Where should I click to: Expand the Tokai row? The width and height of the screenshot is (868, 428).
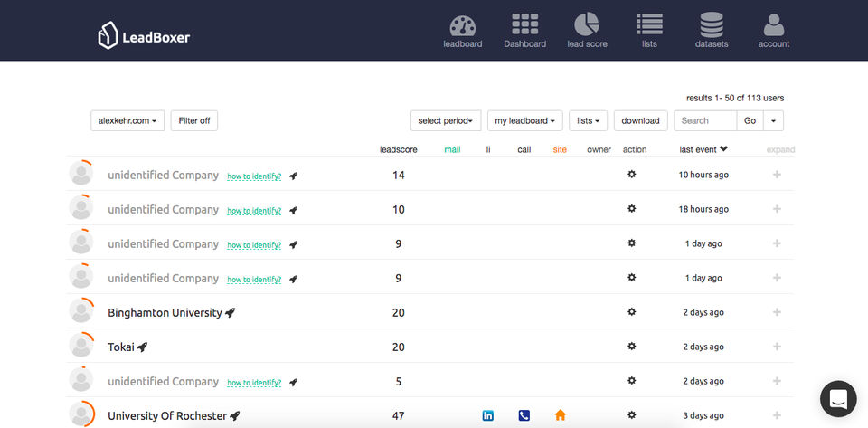click(777, 347)
